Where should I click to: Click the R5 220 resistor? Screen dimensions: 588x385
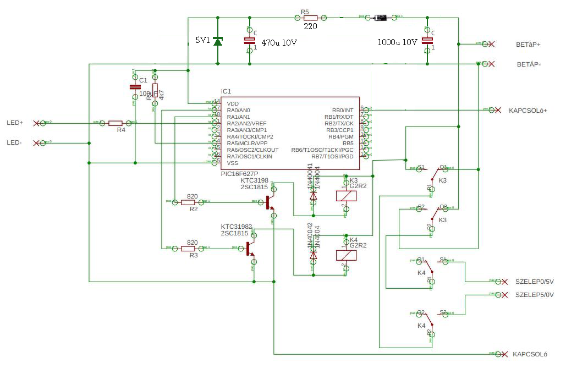click(x=310, y=18)
